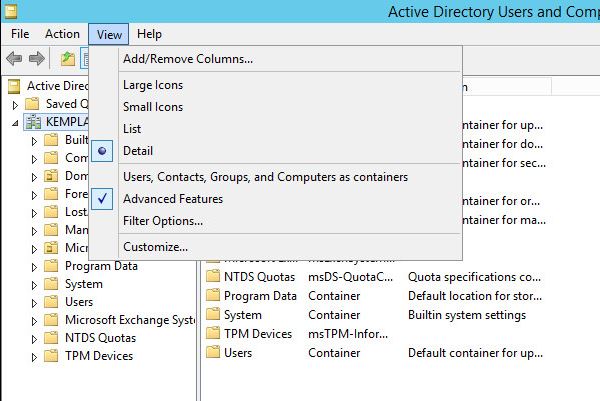Click the Back arrow toolbar icon

[15, 59]
